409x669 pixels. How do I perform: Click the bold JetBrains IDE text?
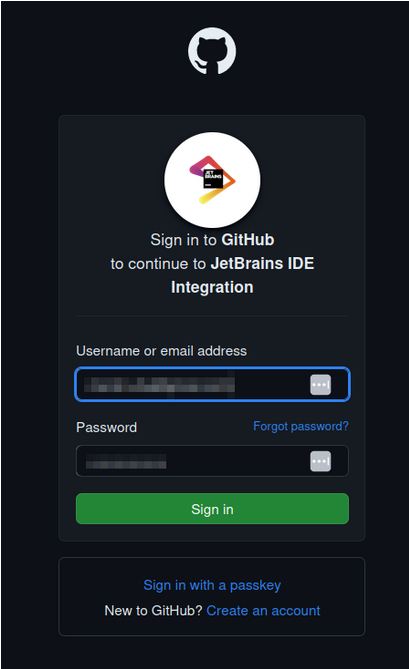(x=262, y=263)
